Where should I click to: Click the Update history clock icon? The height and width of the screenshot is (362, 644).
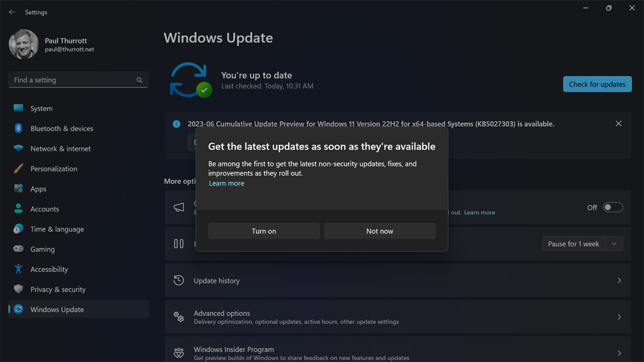pyautogui.click(x=179, y=281)
